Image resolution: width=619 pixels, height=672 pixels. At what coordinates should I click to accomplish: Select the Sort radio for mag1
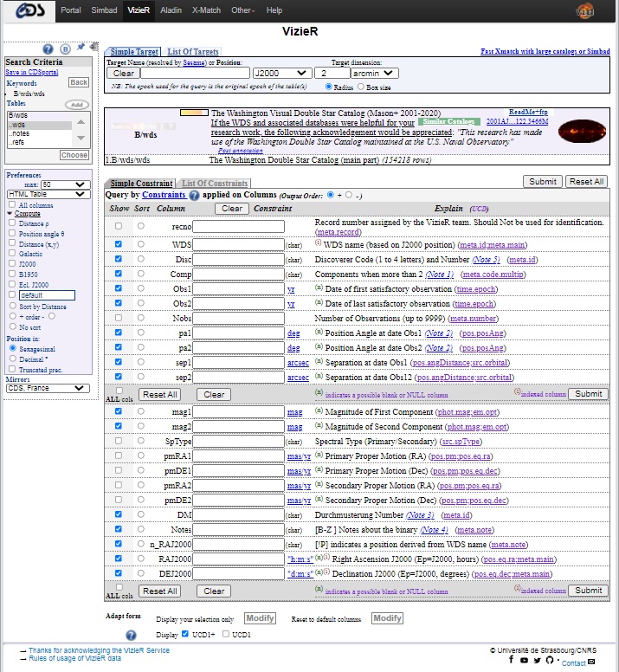pos(140,411)
